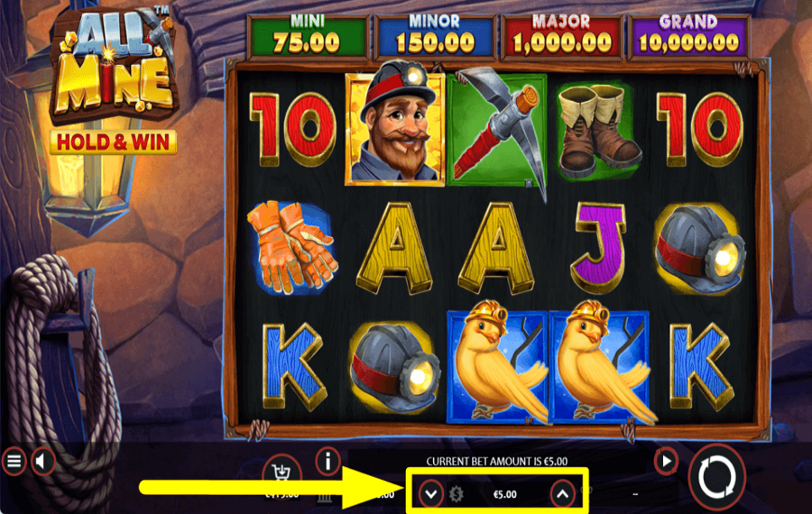Click the orange gloves symbol
The height and width of the screenshot is (514, 812).
292,247
